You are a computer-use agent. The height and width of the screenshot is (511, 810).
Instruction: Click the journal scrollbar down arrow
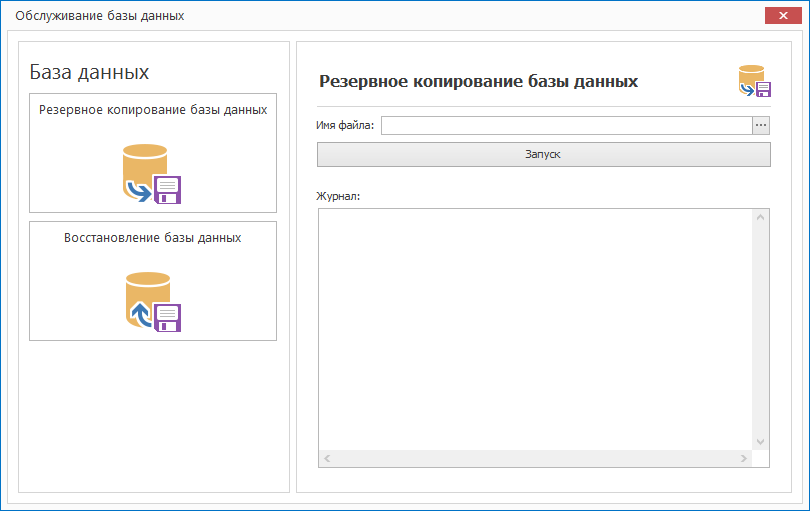coord(760,442)
